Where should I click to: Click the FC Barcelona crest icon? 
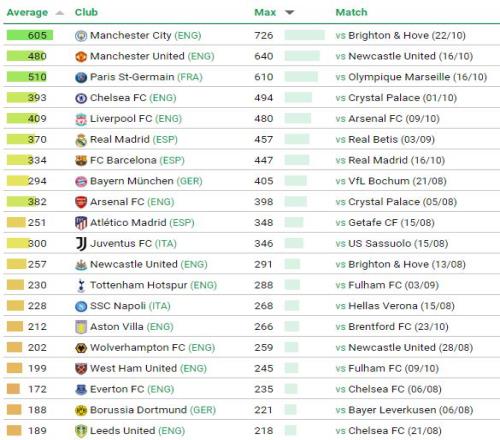click(x=81, y=161)
